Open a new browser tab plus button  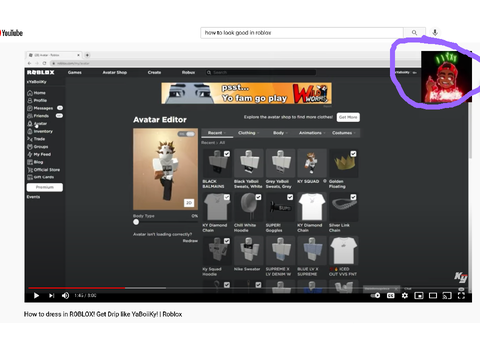[x=87, y=55]
